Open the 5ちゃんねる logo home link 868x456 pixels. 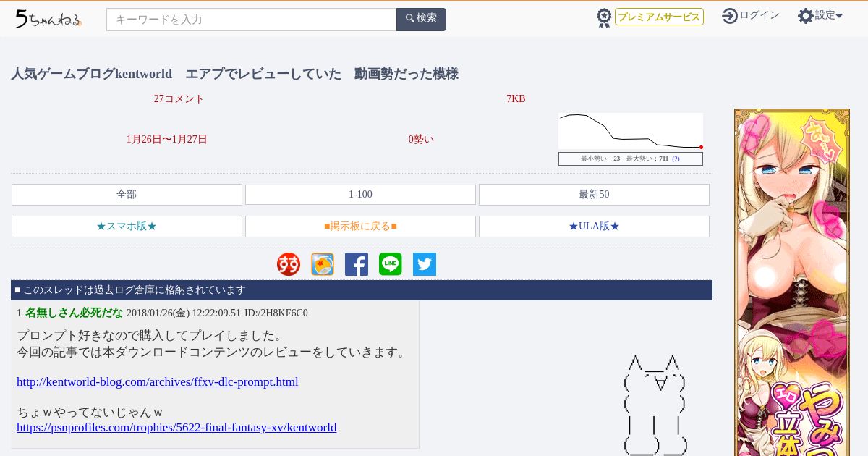tap(48, 19)
